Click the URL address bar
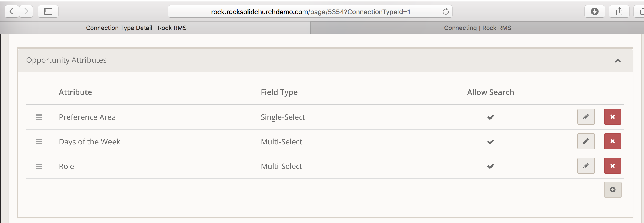This screenshot has height=223, width=644. 310,12
